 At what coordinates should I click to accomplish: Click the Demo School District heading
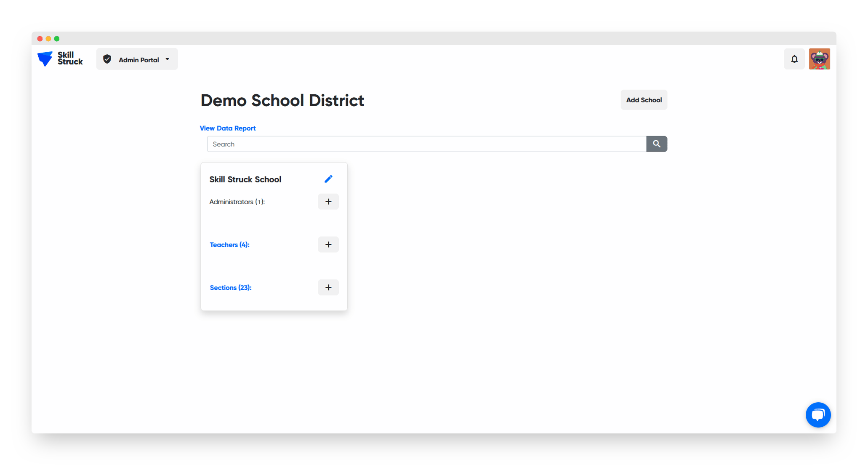tap(282, 101)
